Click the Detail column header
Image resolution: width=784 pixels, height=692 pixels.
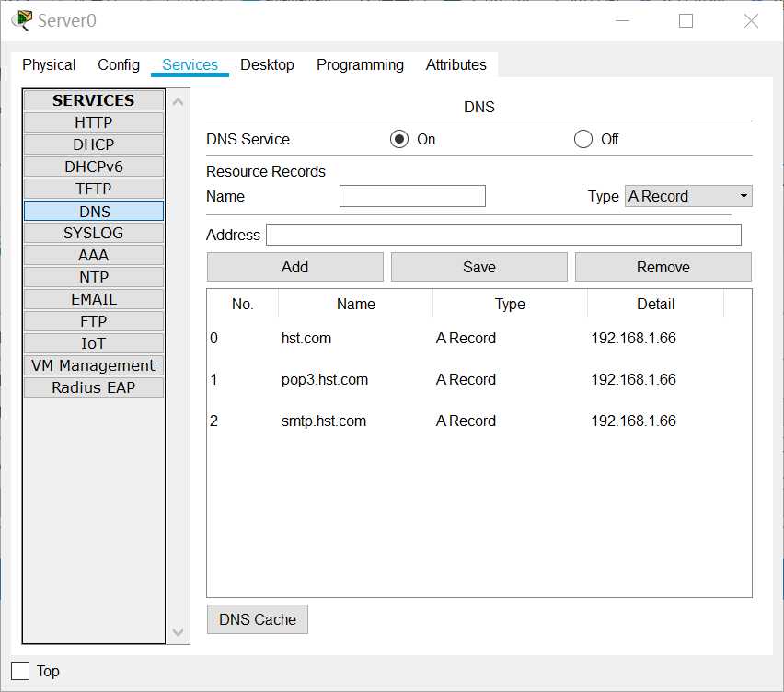point(655,304)
